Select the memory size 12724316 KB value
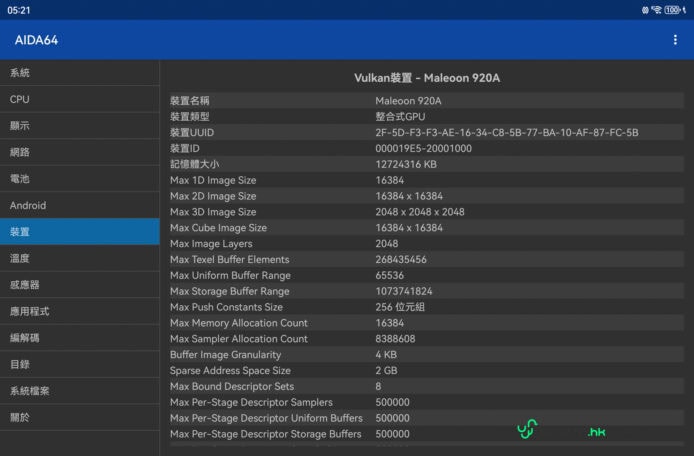694x456 pixels. [x=406, y=164]
